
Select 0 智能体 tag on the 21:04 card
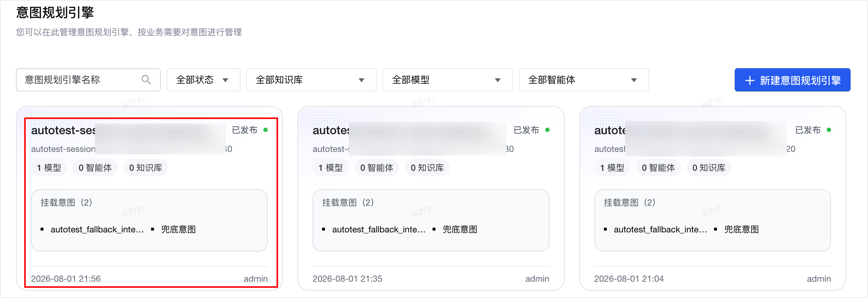click(658, 168)
